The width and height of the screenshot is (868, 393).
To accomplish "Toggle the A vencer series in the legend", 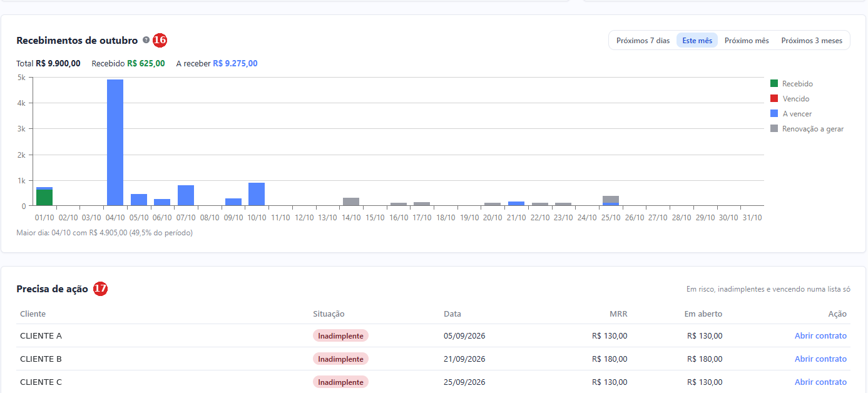I will pos(791,114).
